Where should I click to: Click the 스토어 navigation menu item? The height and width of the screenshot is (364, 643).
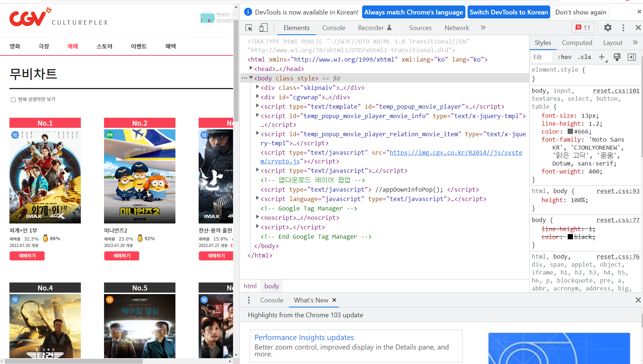coord(104,46)
